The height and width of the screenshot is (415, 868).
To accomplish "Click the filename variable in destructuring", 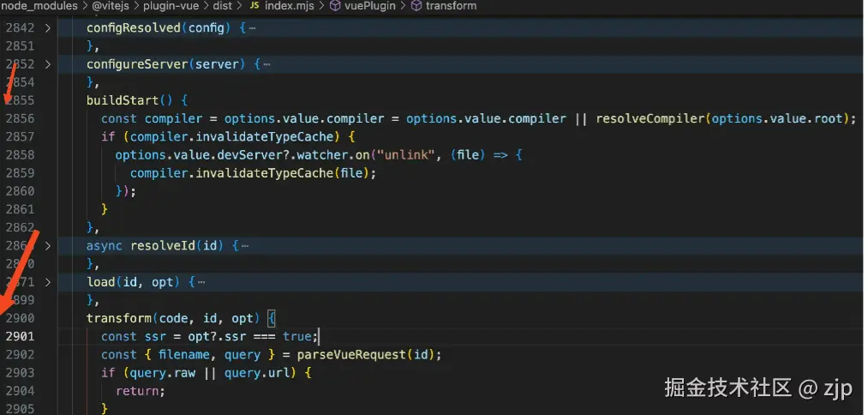I will click(x=184, y=355).
